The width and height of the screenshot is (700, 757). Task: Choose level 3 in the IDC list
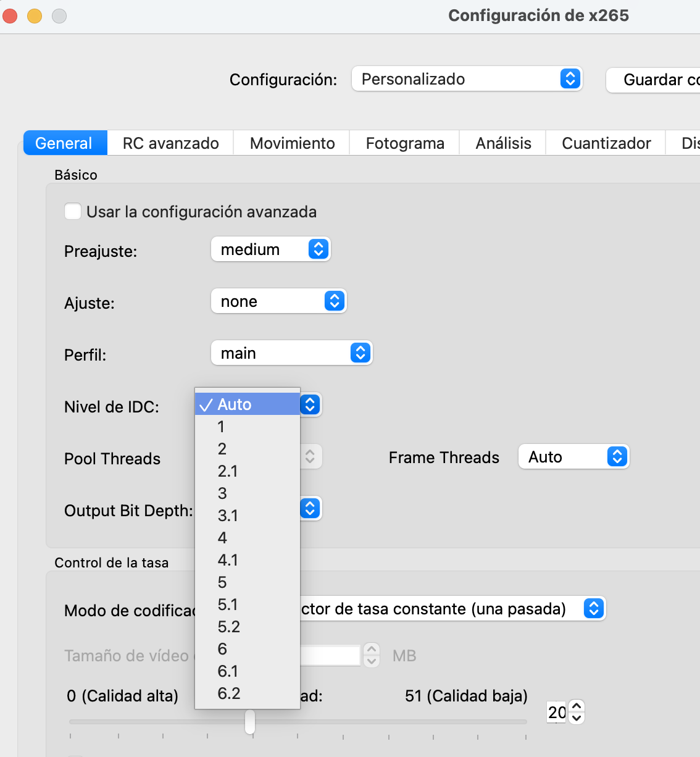[222, 493]
